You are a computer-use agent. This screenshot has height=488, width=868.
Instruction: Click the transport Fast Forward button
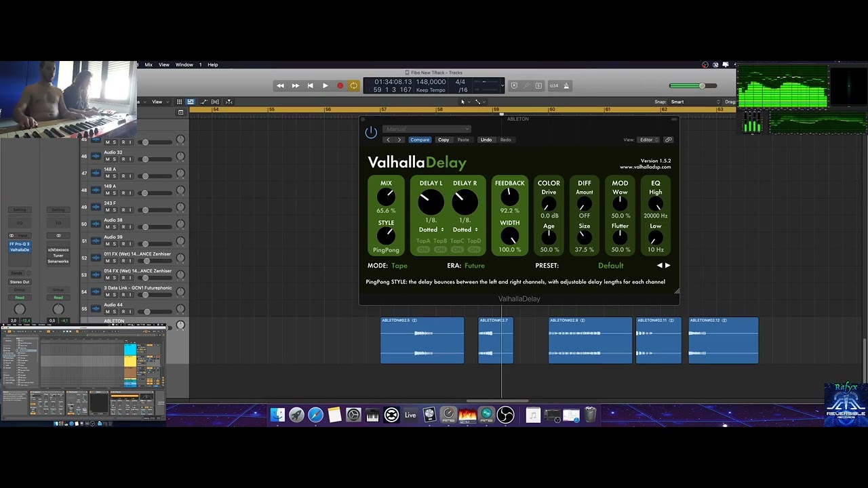(295, 86)
